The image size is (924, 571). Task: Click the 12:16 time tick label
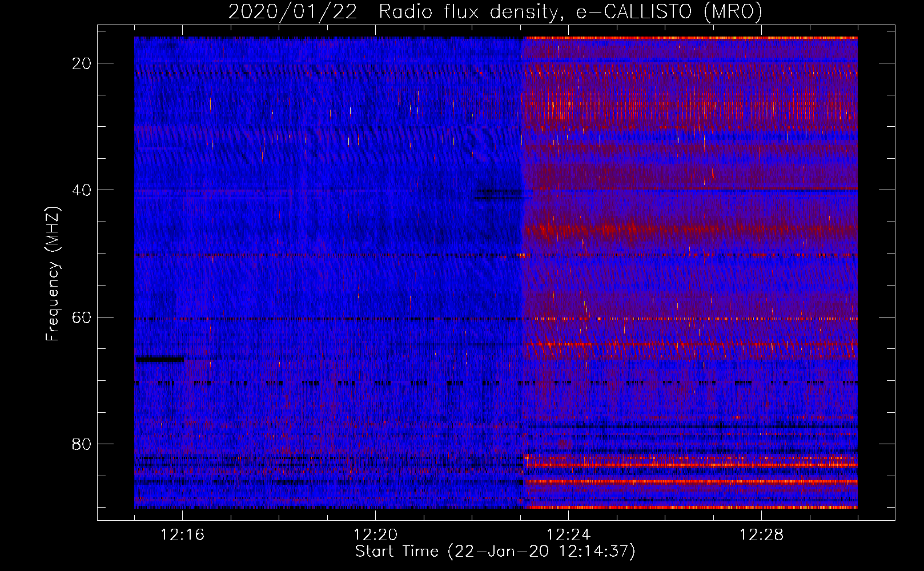click(182, 535)
